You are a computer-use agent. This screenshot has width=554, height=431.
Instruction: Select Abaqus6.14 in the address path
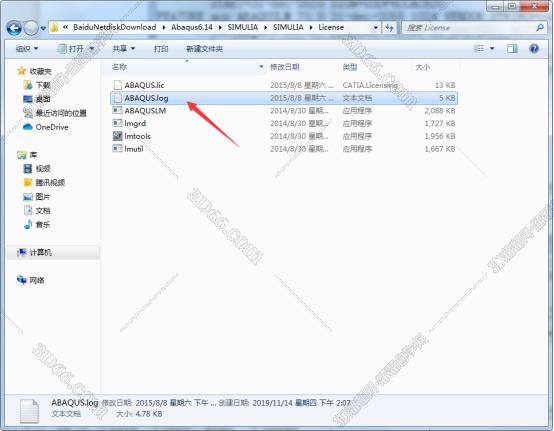click(192, 27)
